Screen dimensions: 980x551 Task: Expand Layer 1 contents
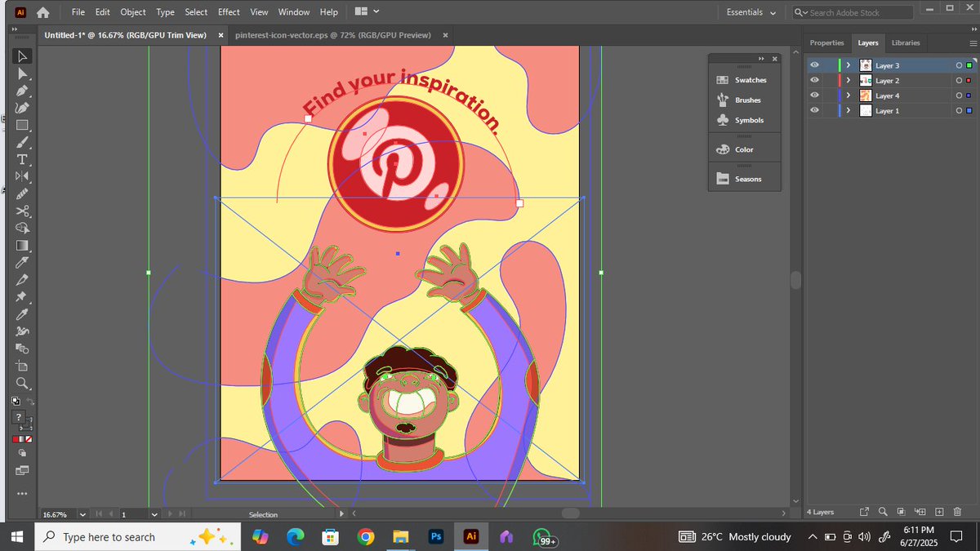849,110
